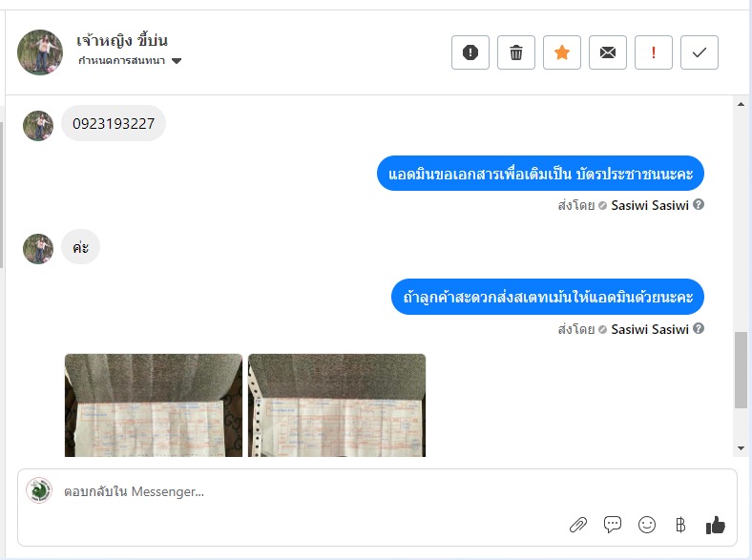Open saved replies speech bubble icon
Viewport: 752px width, 560px height.
pyautogui.click(x=613, y=525)
